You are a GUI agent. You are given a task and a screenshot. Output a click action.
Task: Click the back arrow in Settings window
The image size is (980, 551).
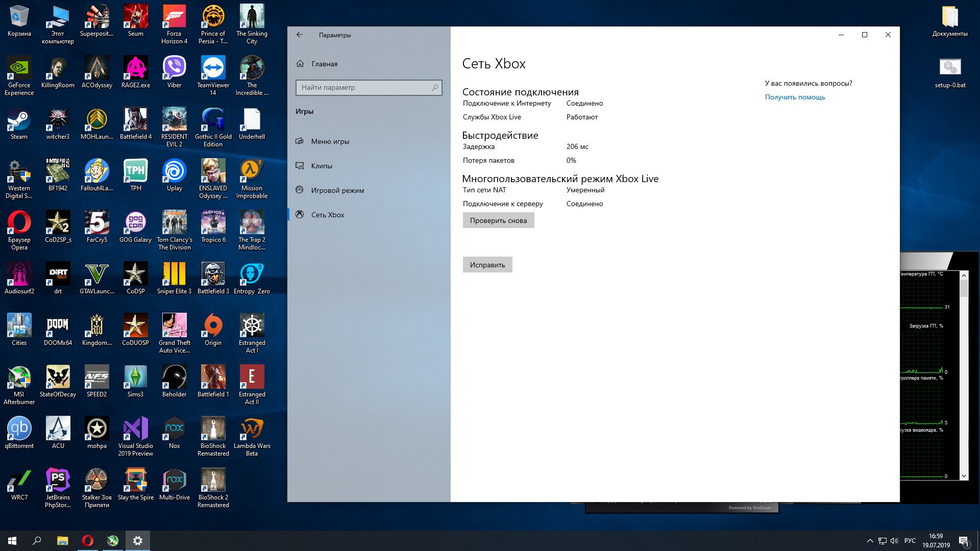(x=300, y=35)
